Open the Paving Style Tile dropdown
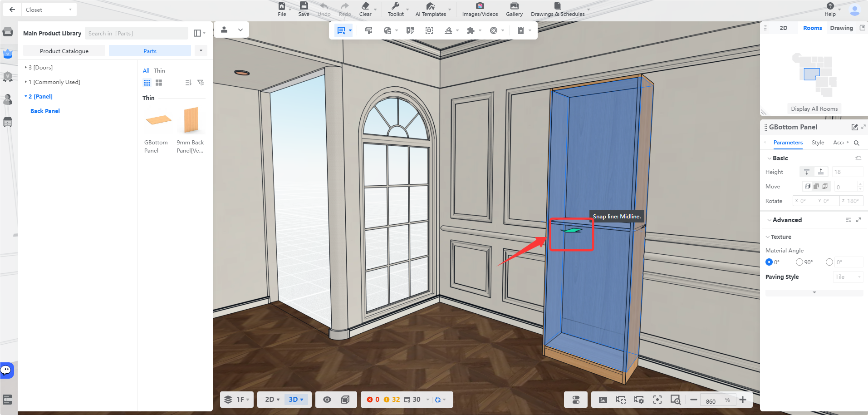Viewport: 868px width, 415px height. pyautogui.click(x=848, y=277)
